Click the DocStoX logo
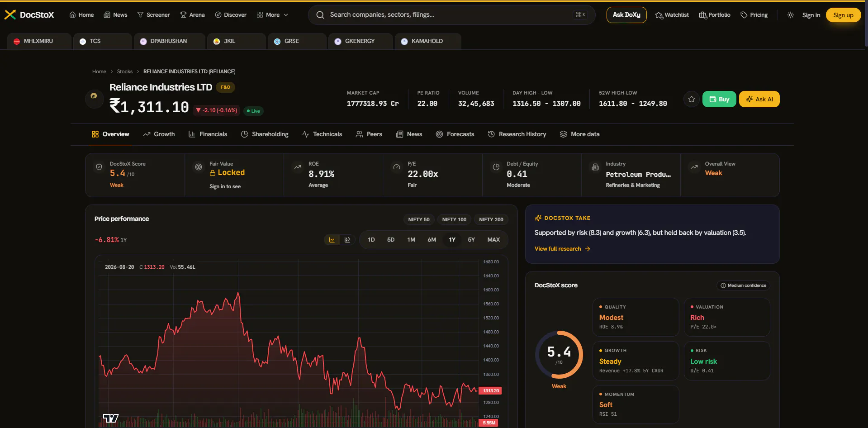Image resolution: width=868 pixels, height=428 pixels. 29,15
